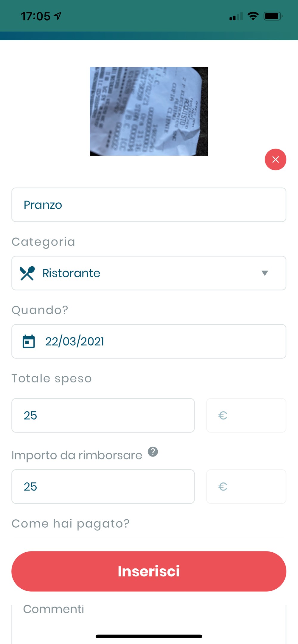Screen dimensions: 298x644
Task: Tap the receipt photo thumbnail
Action: pos(149,111)
